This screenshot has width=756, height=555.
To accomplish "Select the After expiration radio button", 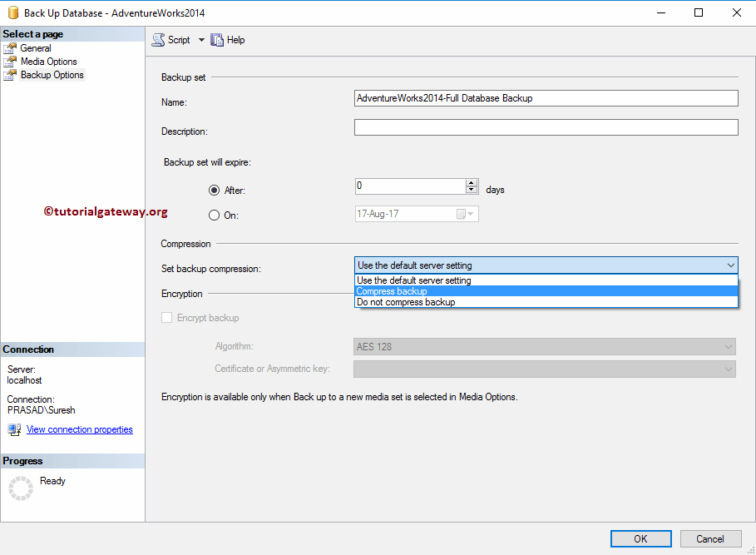I will (x=214, y=190).
